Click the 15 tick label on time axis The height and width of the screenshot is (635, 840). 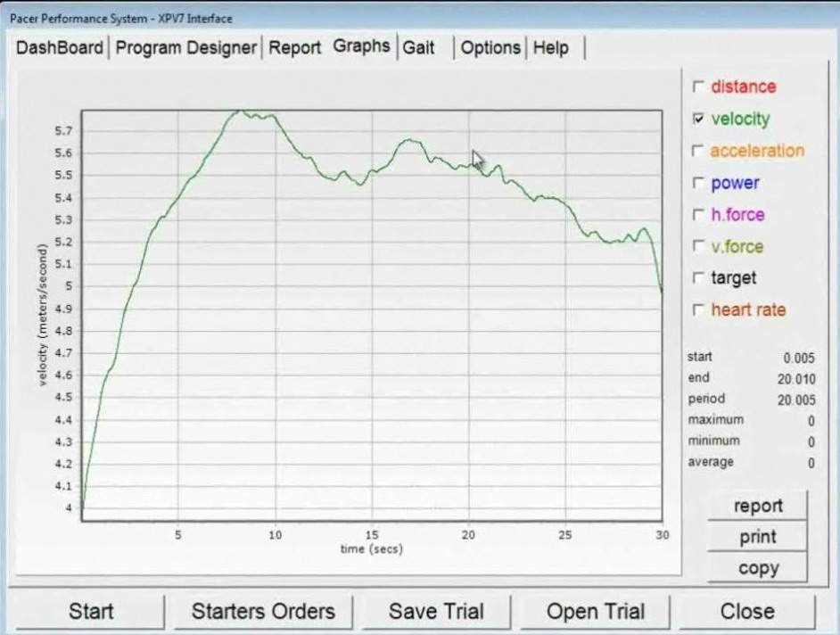[x=372, y=535]
